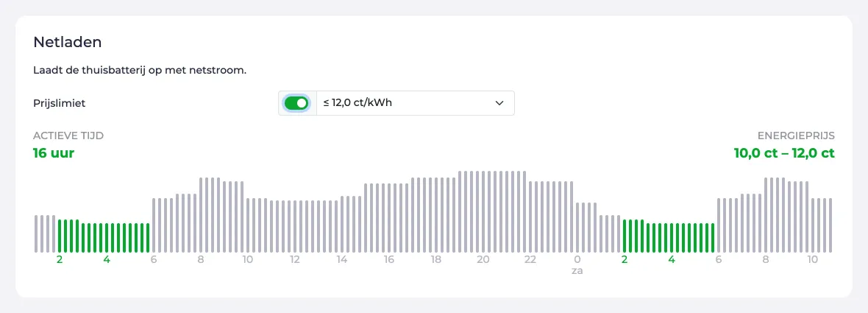Click the ENERGIEPRIJS label

[796, 136]
